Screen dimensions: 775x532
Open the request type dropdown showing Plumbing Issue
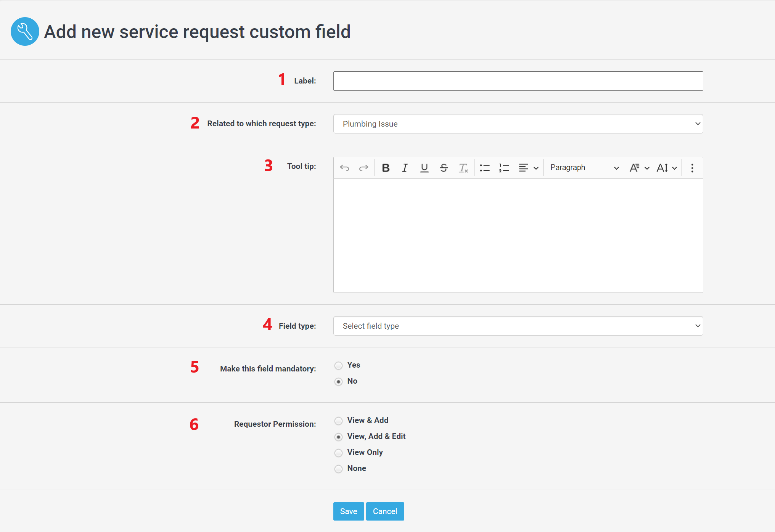tap(518, 124)
